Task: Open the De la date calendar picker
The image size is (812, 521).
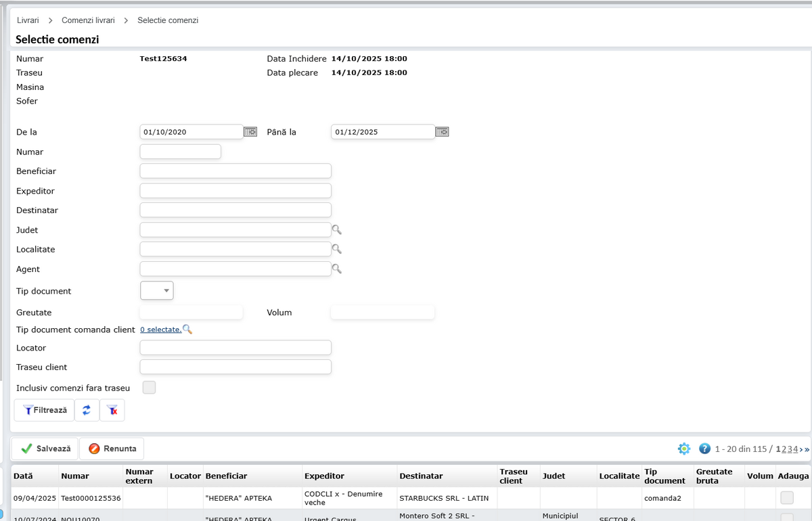Action: coord(250,132)
